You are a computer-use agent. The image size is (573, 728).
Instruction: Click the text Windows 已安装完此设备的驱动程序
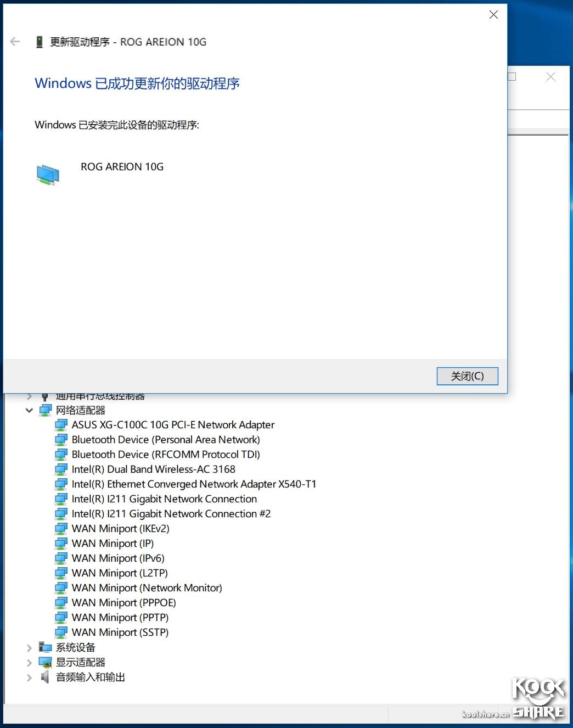(x=117, y=125)
